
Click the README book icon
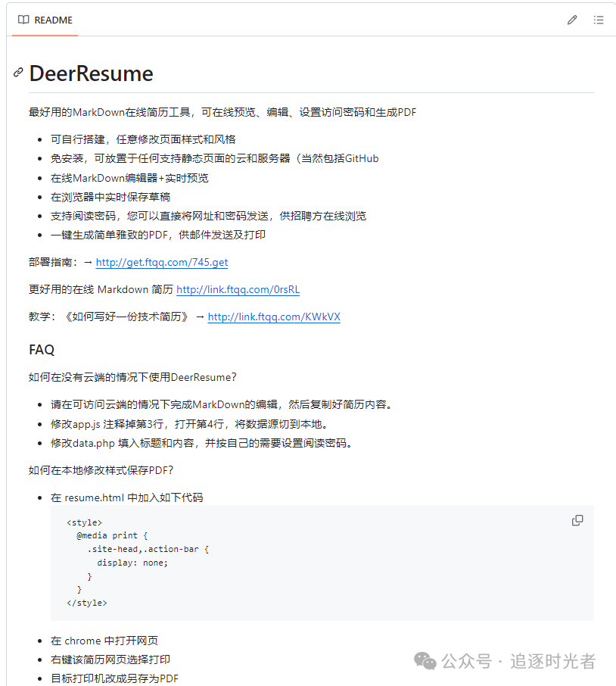[x=23, y=20]
